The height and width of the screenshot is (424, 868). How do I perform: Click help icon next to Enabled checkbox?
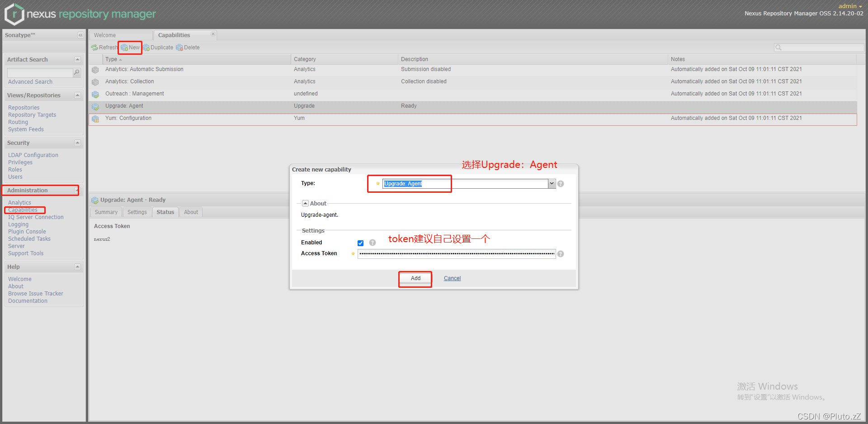point(373,243)
